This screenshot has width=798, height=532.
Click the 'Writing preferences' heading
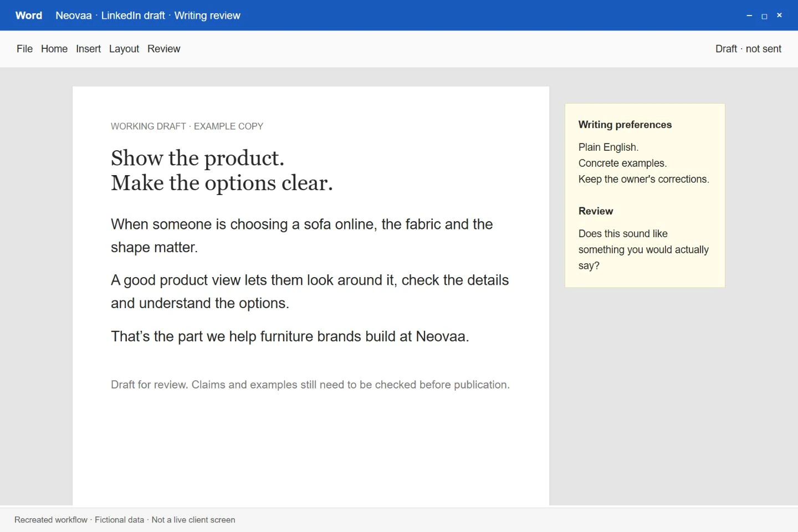[x=625, y=125]
